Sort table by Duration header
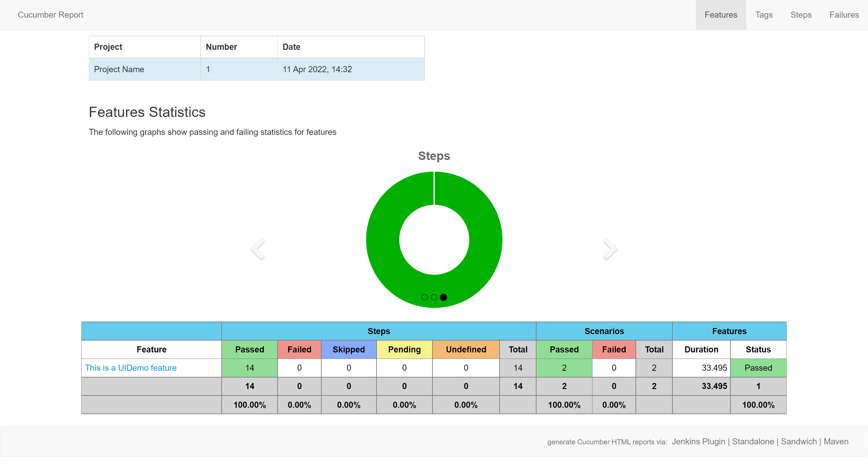Image resolution: width=868 pixels, height=469 pixels. point(701,349)
